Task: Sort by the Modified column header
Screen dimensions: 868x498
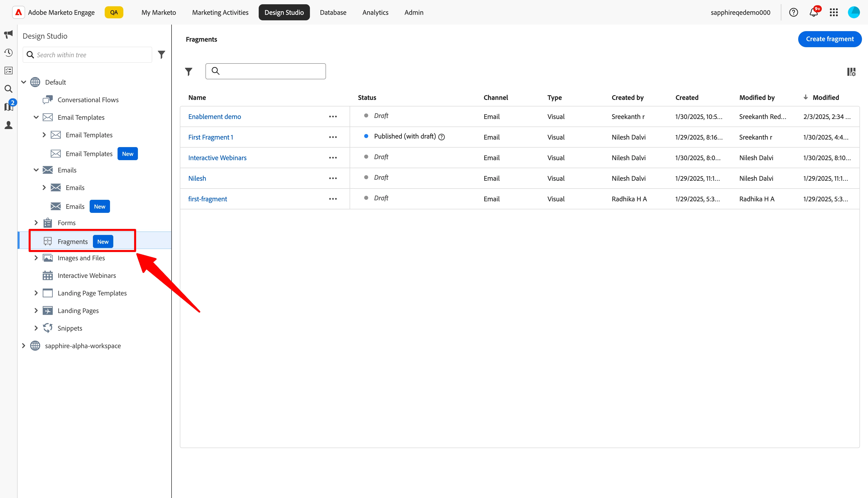Action: coord(825,97)
